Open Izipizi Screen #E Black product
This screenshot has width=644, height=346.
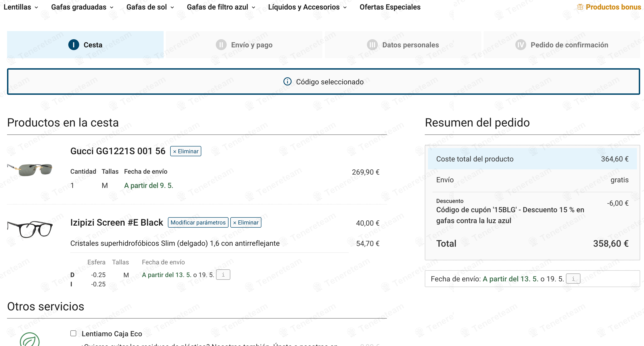click(116, 222)
